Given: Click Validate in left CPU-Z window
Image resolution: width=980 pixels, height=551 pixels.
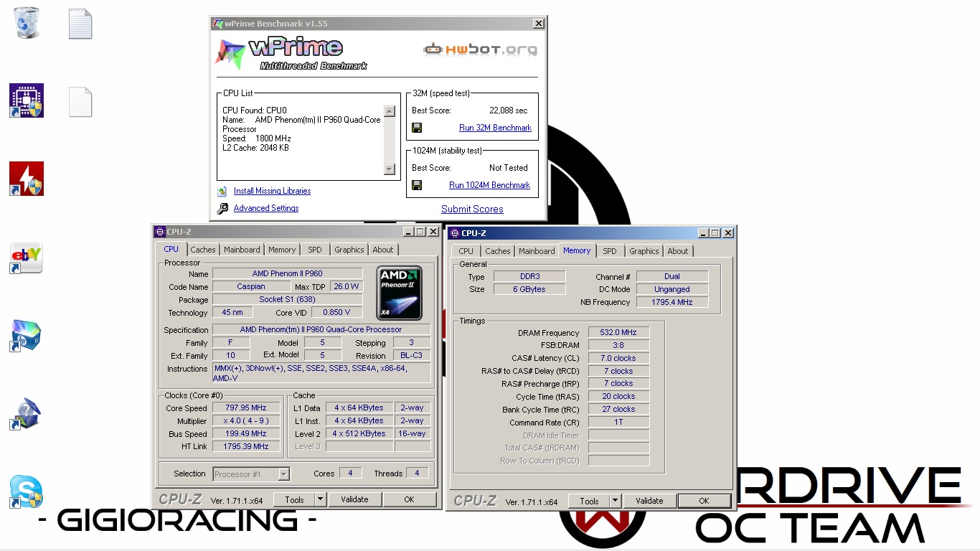Looking at the screenshot, I should point(354,499).
